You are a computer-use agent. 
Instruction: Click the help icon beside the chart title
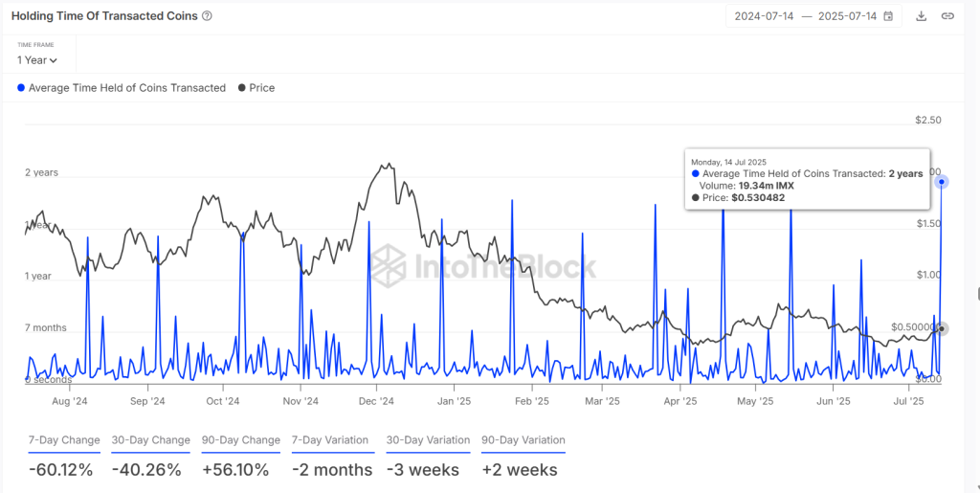208,16
